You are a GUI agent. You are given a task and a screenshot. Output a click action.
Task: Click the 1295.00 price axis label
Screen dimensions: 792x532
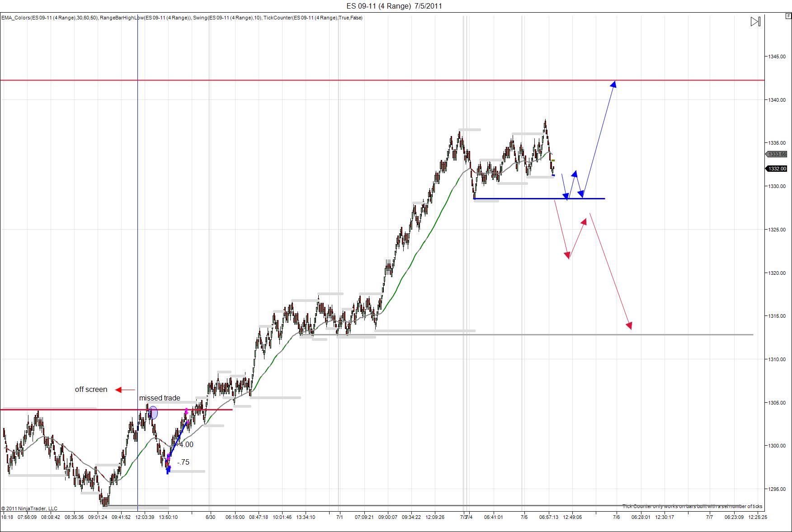pyautogui.click(x=778, y=489)
